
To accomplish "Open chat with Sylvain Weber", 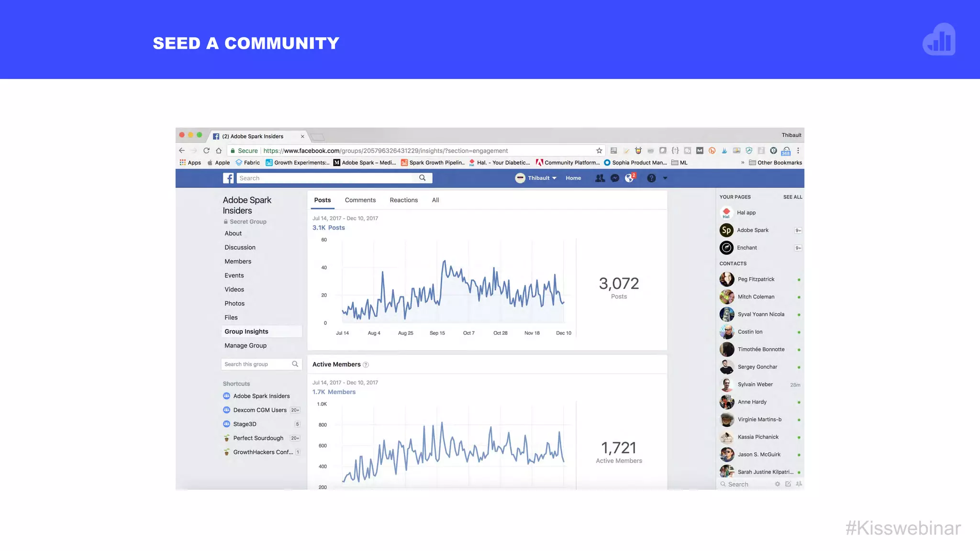I will click(760, 385).
